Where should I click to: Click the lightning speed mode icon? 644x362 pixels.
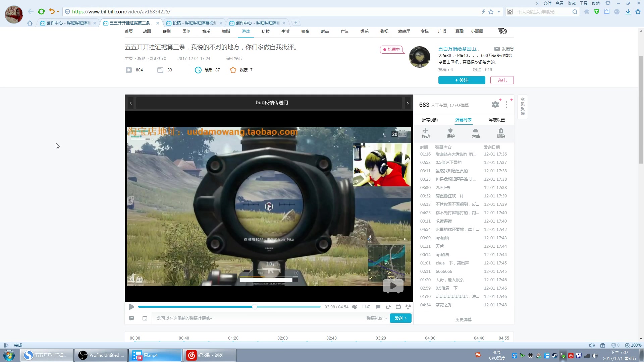point(483,12)
